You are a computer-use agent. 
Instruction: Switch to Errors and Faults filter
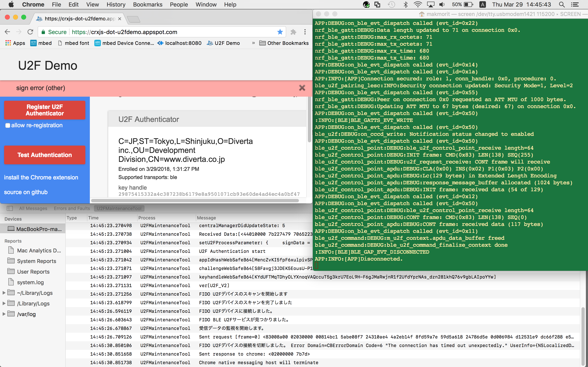pos(72,208)
